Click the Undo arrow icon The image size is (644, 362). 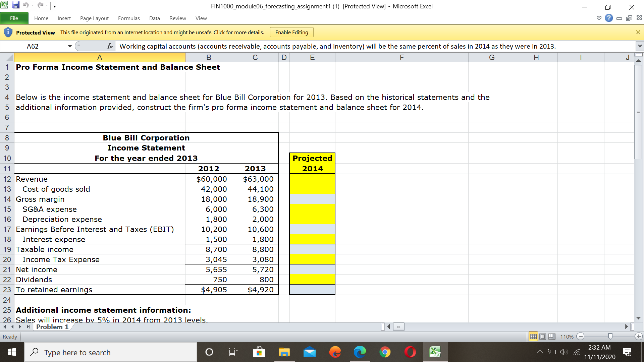point(25,5)
